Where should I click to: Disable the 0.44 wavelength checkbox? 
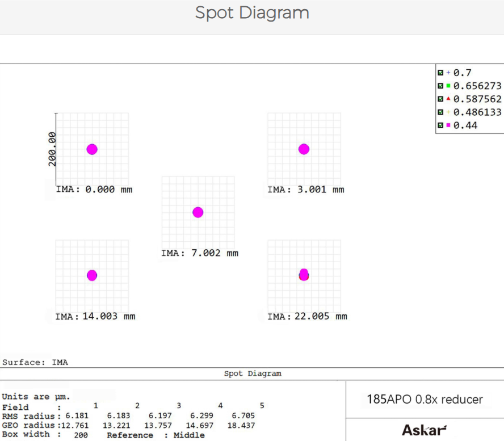440,125
